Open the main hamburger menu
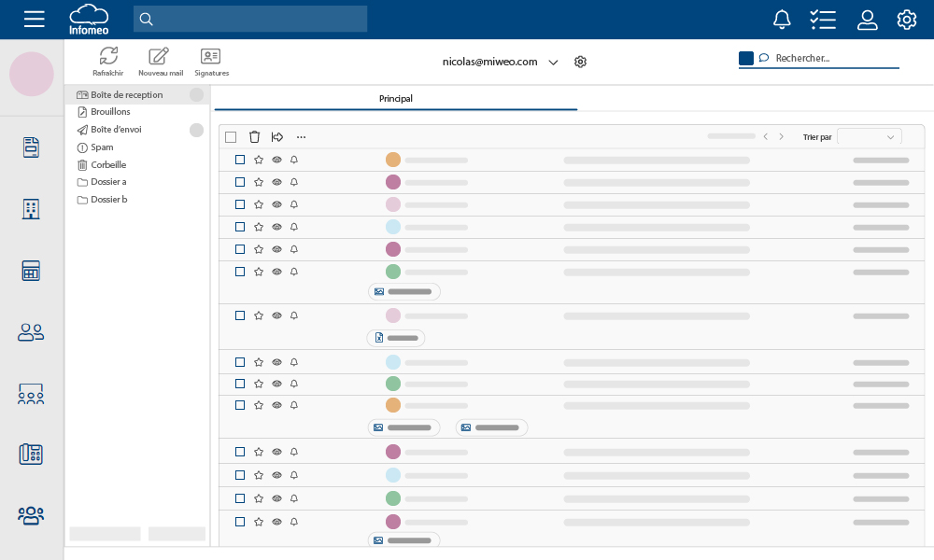934x560 pixels. 34,19
